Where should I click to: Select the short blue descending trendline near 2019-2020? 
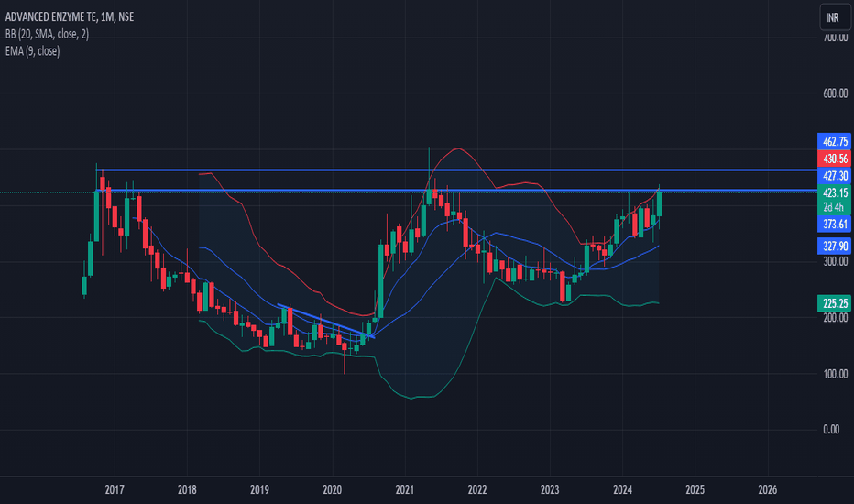(x=325, y=321)
